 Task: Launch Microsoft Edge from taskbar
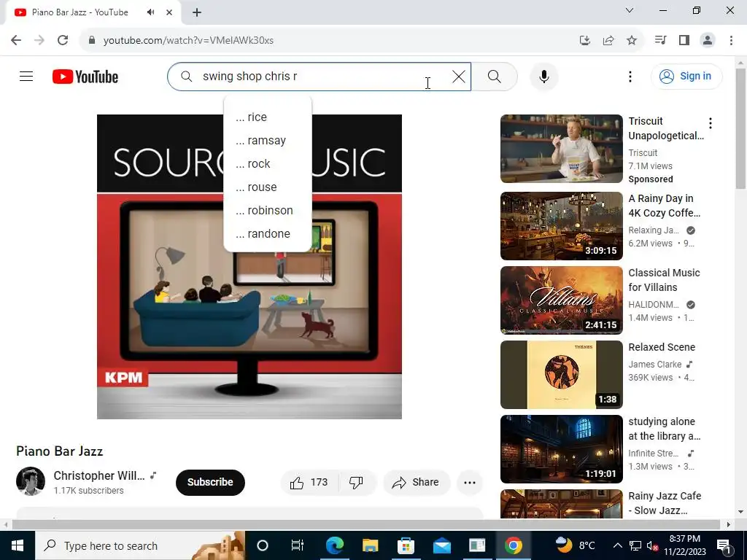point(334,545)
